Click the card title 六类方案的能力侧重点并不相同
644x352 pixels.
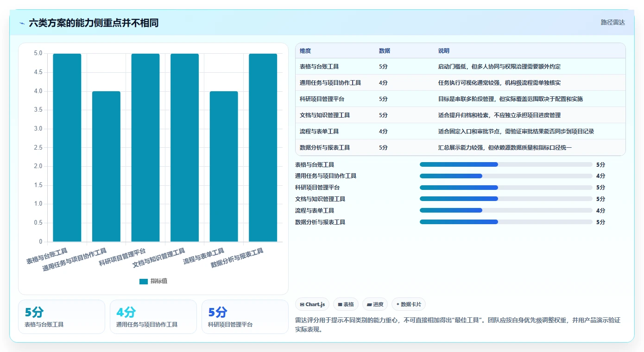tap(94, 23)
